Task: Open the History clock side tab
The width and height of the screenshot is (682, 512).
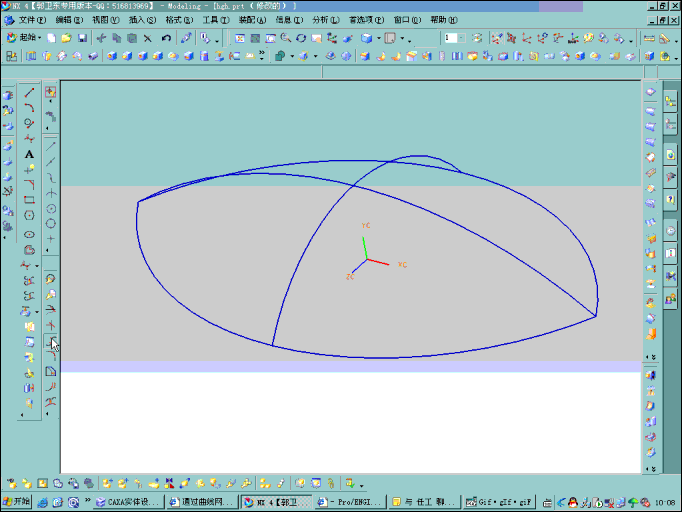Action: [670, 231]
